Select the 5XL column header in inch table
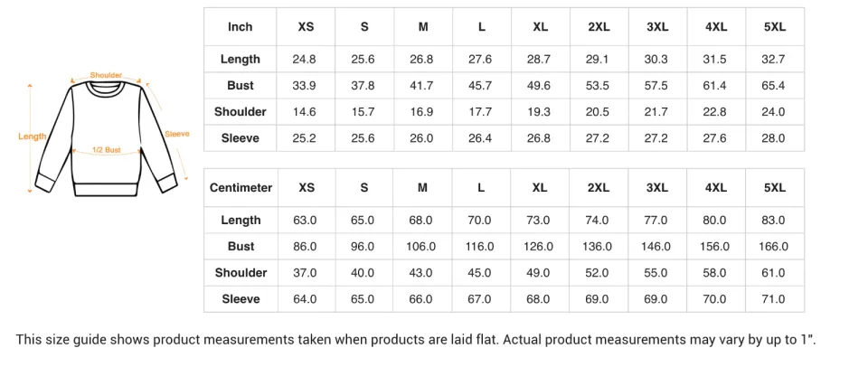868x367 pixels. pos(774,27)
